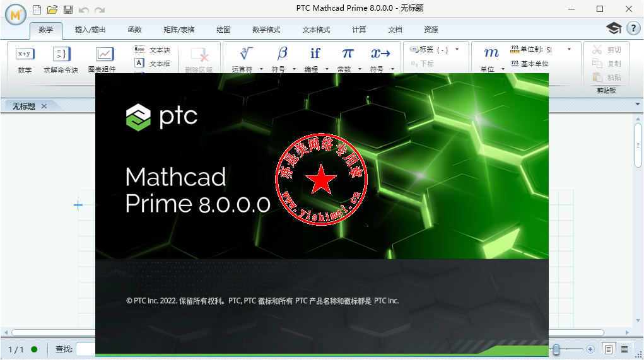
Task: Click the page number '1 / 1' indicator
Action: click(16, 350)
